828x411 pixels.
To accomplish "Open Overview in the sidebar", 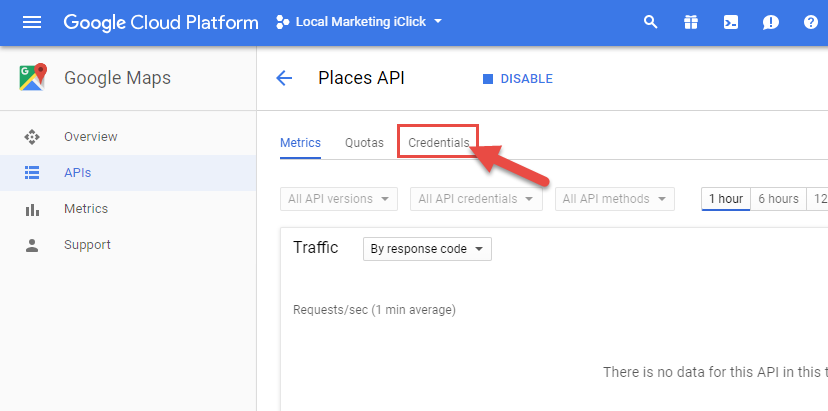I will coord(128,137).
